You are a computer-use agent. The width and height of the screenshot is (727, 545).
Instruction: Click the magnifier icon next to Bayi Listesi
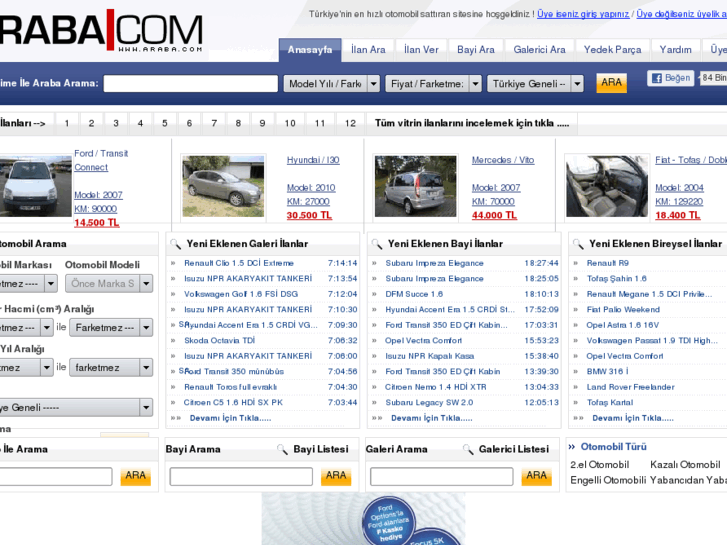[283, 450]
